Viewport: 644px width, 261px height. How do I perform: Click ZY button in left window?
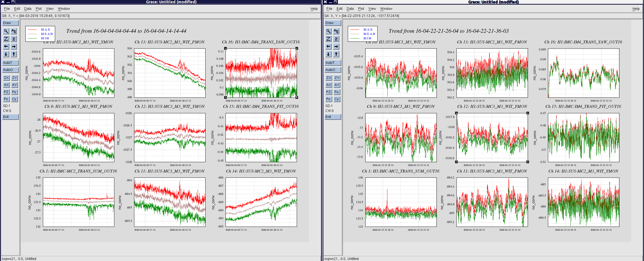coord(14,78)
